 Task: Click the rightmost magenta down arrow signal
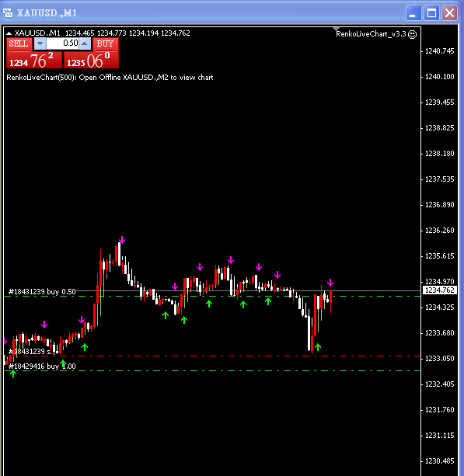330,283
